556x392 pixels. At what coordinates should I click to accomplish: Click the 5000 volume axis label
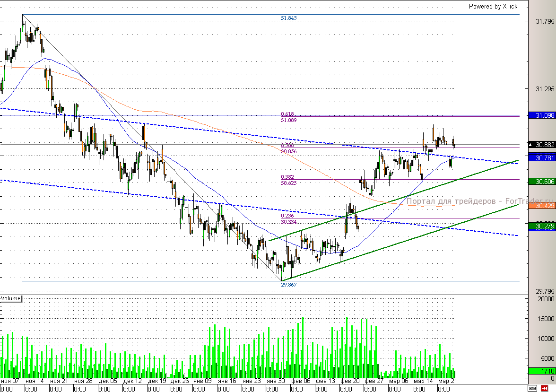coord(547,358)
